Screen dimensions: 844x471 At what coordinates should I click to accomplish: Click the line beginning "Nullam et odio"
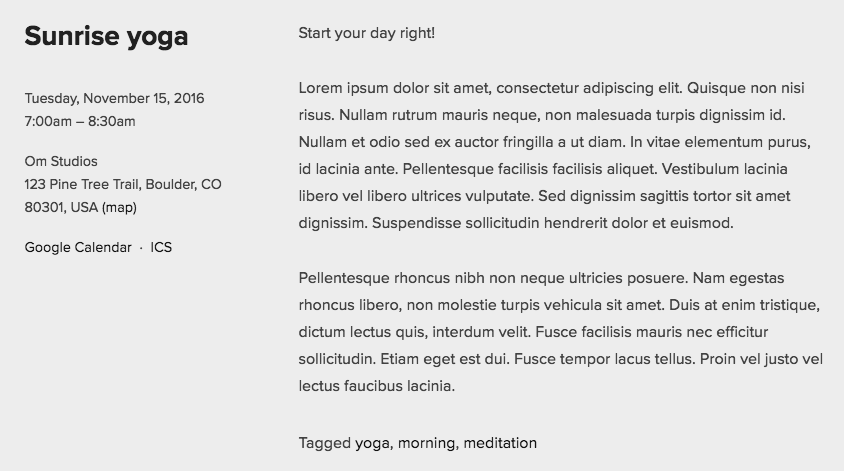554,142
